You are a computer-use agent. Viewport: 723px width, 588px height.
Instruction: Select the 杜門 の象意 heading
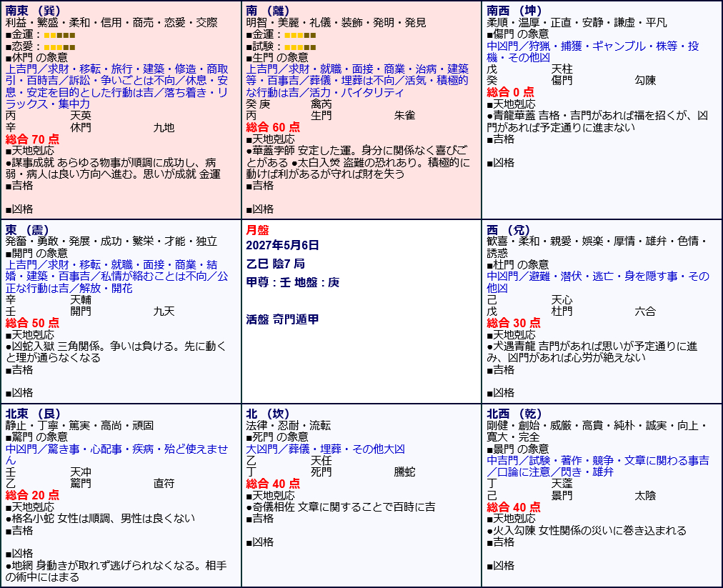pos(518,265)
